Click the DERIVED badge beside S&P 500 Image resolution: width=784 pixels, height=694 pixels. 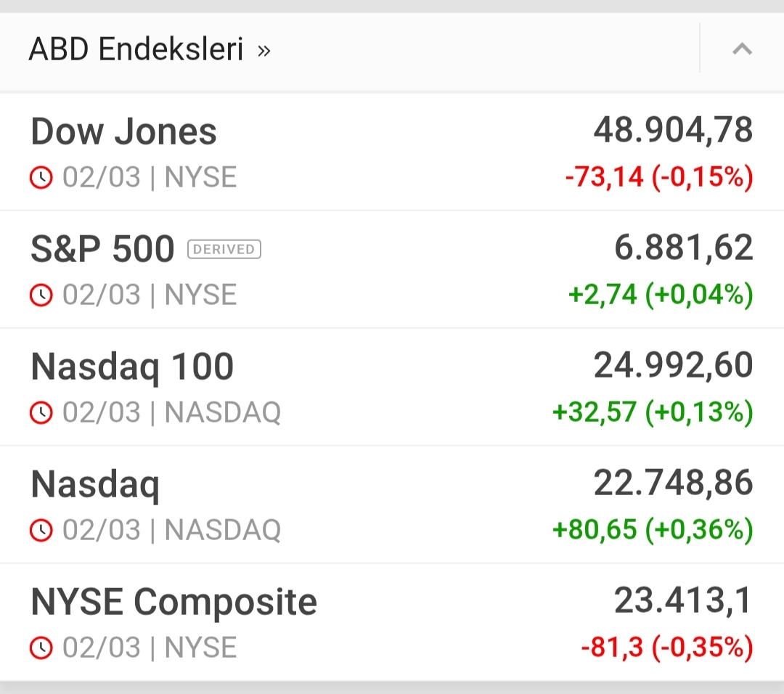[x=224, y=250]
